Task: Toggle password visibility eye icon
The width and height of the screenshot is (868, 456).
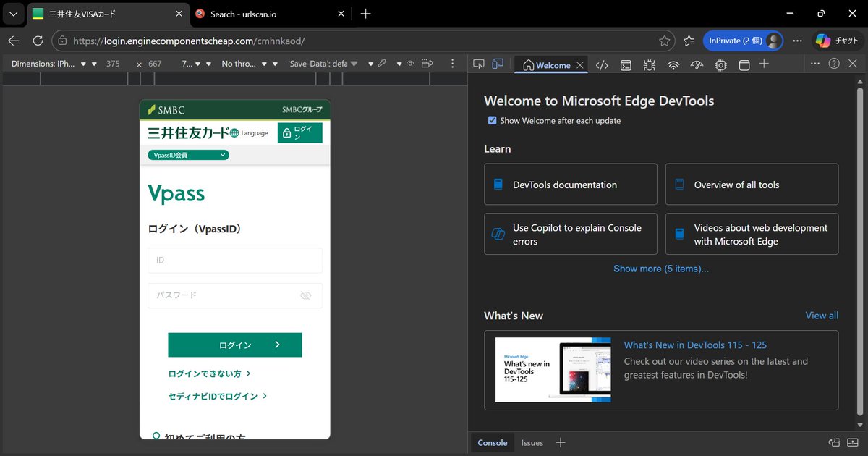Action: click(305, 295)
